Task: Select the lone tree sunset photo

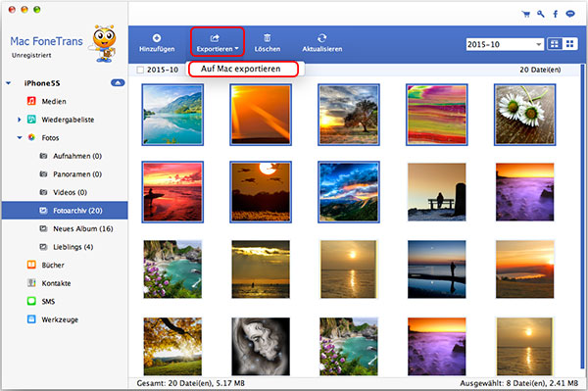Action: point(349,115)
